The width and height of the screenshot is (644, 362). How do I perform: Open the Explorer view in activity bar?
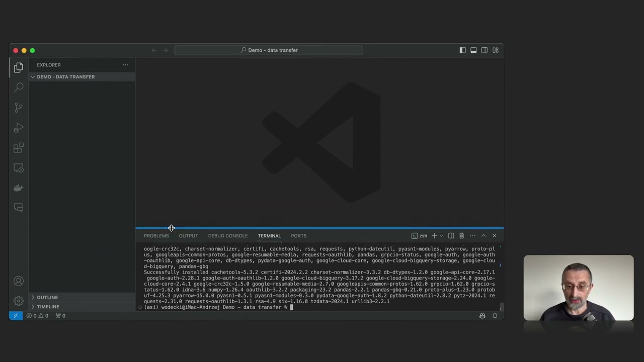click(19, 67)
